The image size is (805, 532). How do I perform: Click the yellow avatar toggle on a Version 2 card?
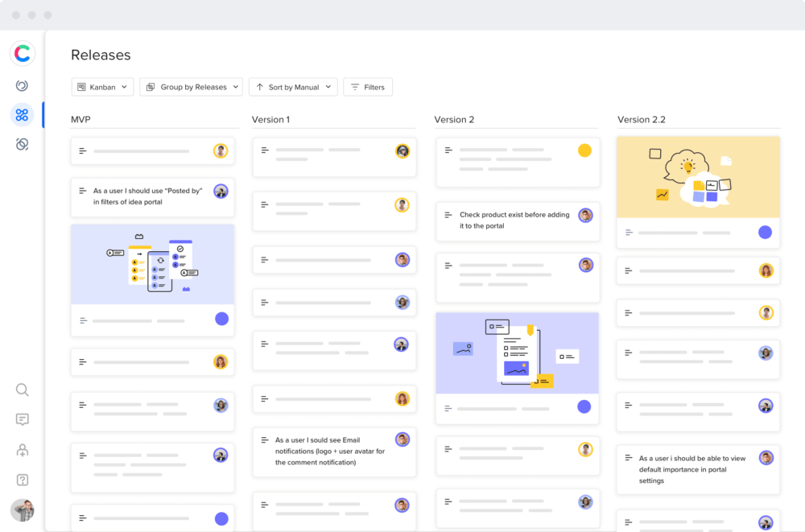pyautogui.click(x=585, y=150)
